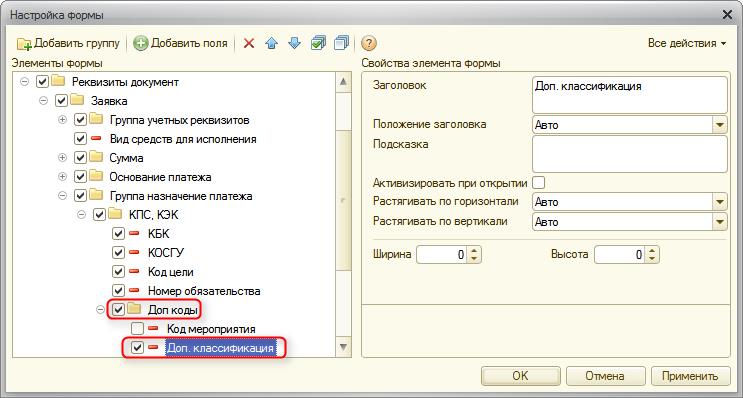Toggle the Код цели checkbox
The width and height of the screenshot is (743, 398).
(118, 271)
